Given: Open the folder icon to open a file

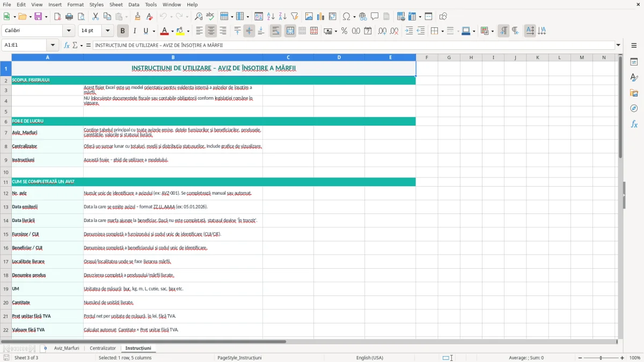Looking at the screenshot, I should pyautogui.click(x=21, y=17).
